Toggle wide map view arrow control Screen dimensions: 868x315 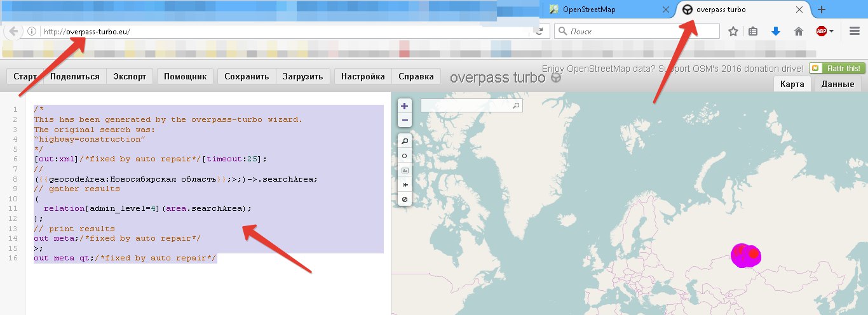[405, 185]
